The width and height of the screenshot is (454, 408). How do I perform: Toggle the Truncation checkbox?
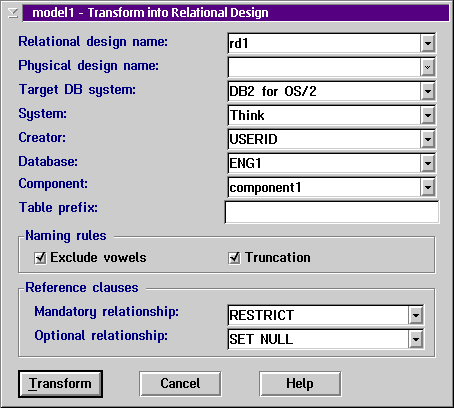(x=234, y=258)
